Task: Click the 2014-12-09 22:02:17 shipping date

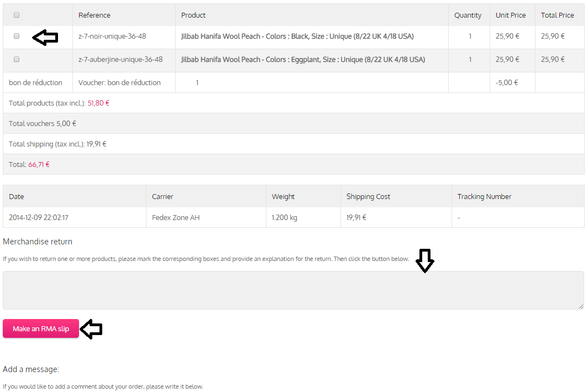Action: [x=39, y=218]
